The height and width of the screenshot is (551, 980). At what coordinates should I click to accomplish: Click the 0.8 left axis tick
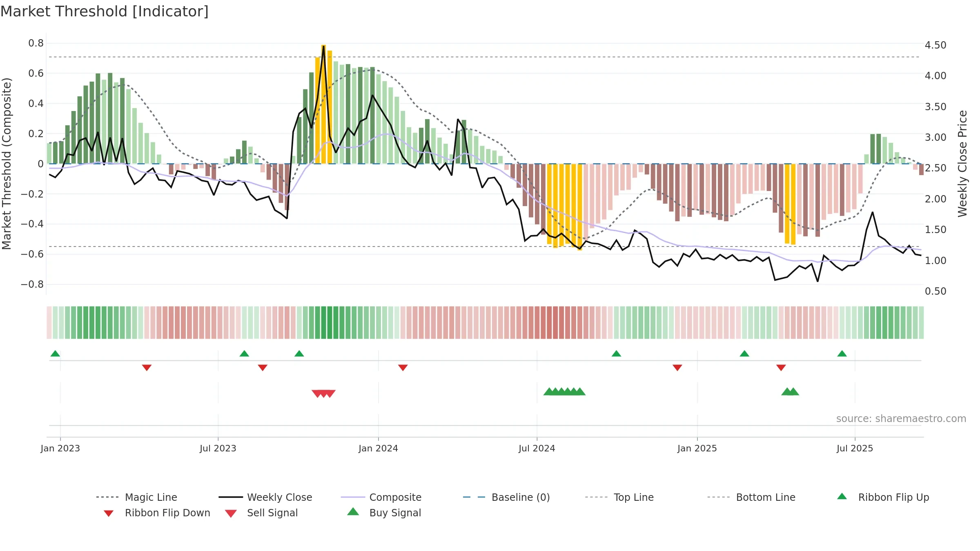click(36, 43)
